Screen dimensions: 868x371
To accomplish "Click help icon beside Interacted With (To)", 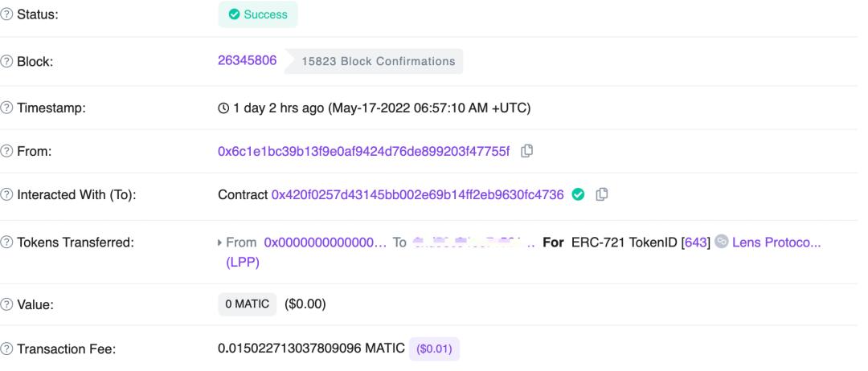I will 6,194.
